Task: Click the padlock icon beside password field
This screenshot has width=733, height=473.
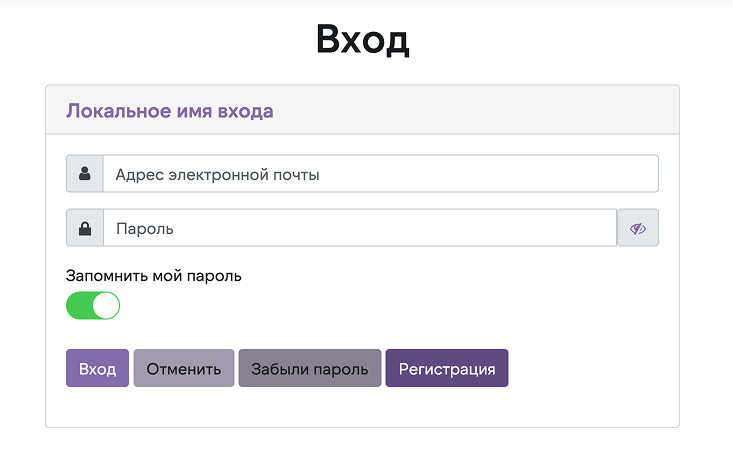Action: click(x=85, y=228)
